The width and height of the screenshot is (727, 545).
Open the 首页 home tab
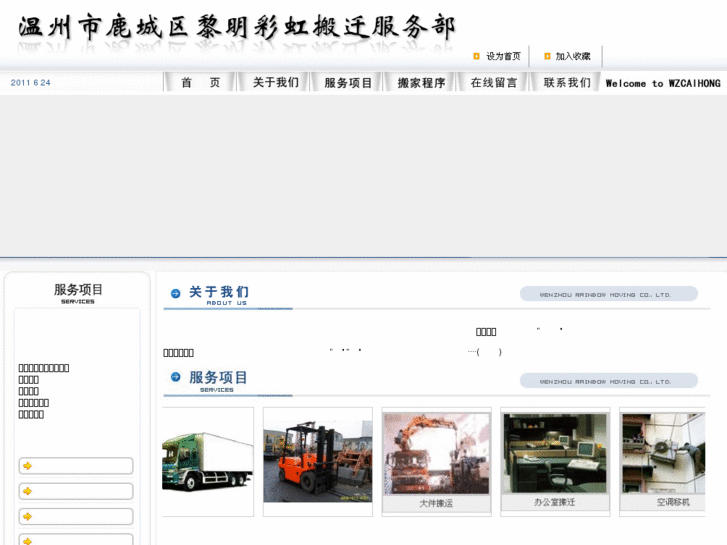click(200, 83)
